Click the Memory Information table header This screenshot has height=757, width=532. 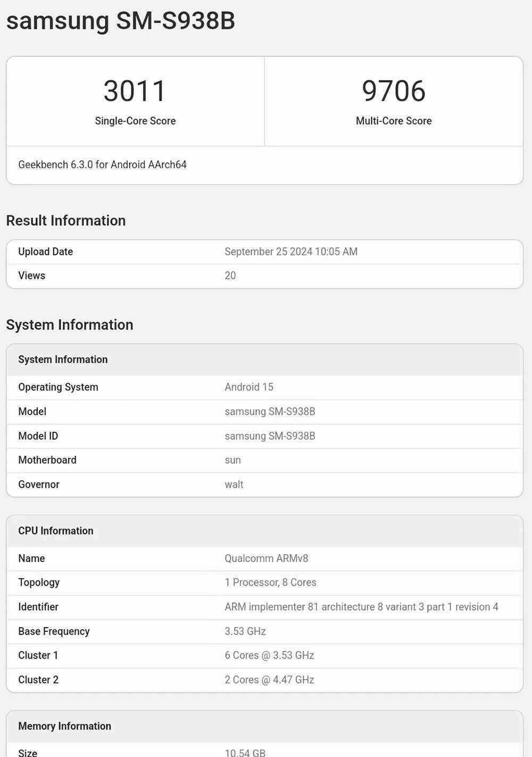[x=65, y=726]
